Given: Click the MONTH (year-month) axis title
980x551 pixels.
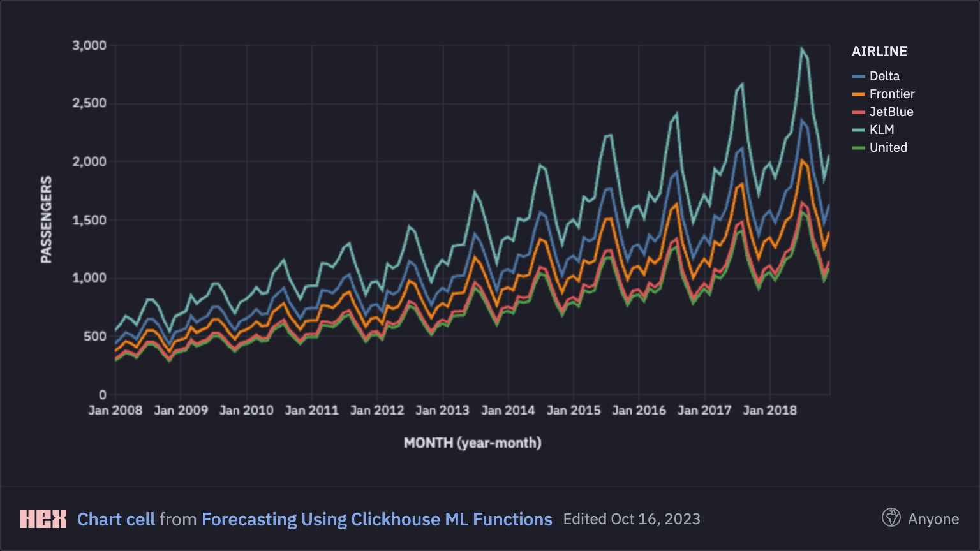Looking at the screenshot, I should [x=472, y=443].
